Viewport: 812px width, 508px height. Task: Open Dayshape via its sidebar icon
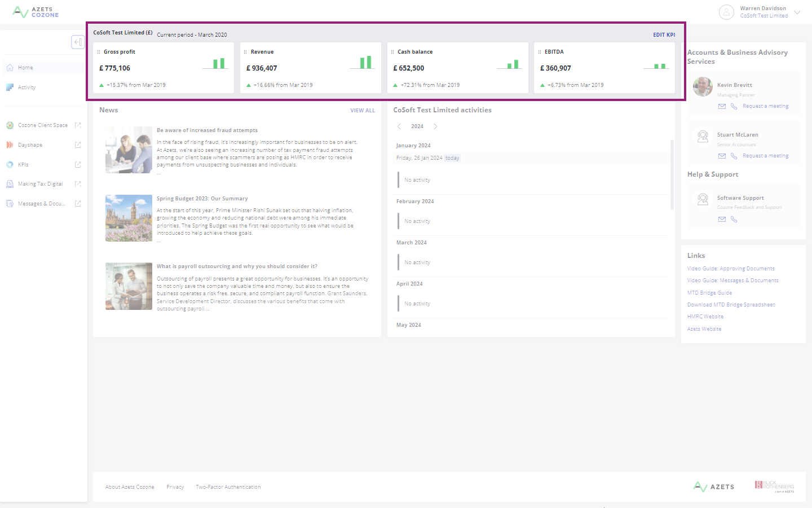pyautogui.click(x=77, y=144)
